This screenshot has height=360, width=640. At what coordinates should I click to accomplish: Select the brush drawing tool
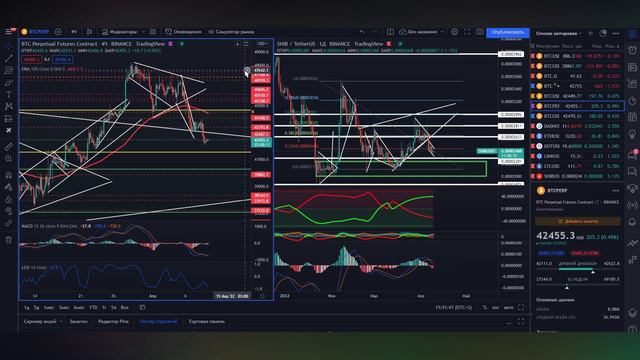click(x=9, y=83)
